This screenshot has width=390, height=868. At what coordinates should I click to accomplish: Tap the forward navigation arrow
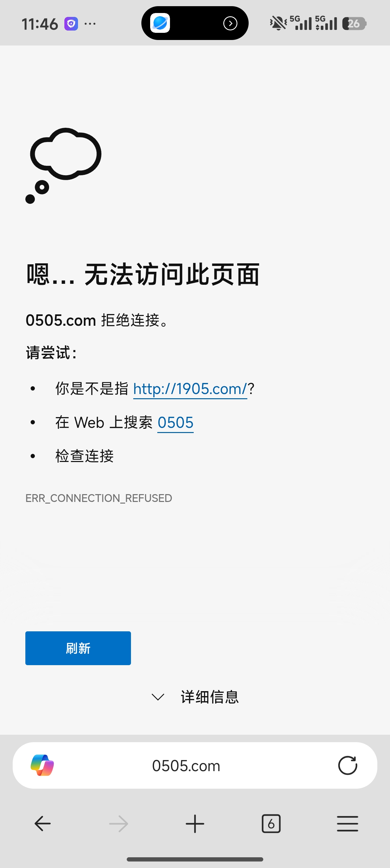[x=119, y=824]
